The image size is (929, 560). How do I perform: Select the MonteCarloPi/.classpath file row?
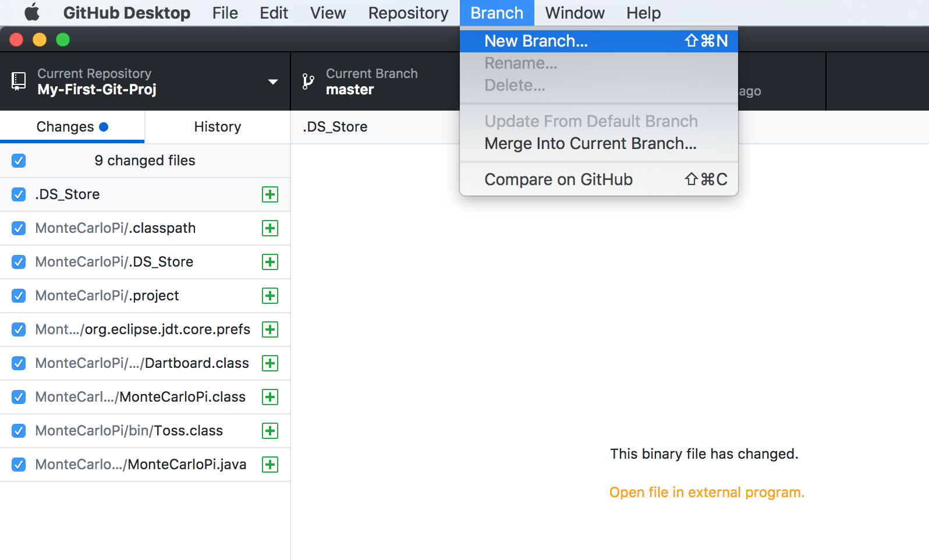click(x=145, y=228)
